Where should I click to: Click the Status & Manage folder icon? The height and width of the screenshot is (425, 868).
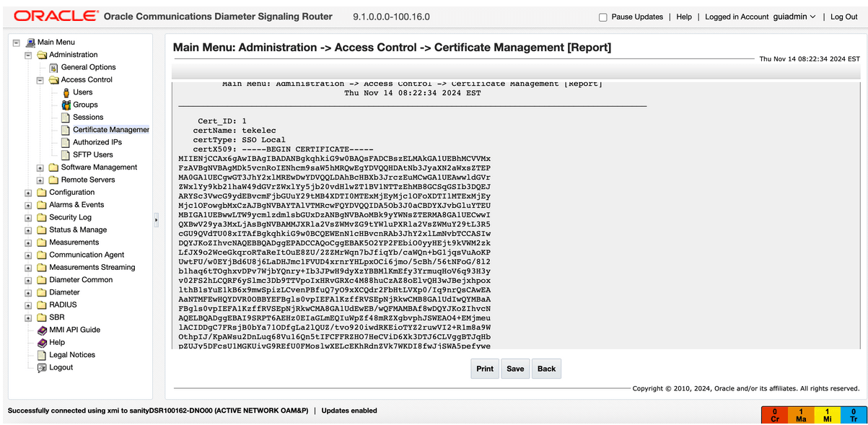coord(42,230)
